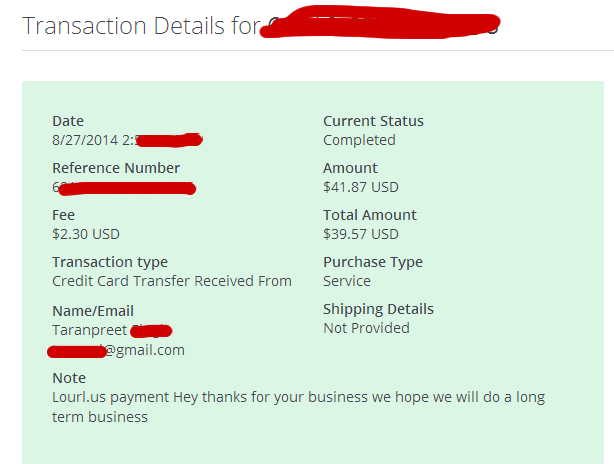Select the $2.30 USD fee value
The image size is (614, 464).
click(86, 234)
